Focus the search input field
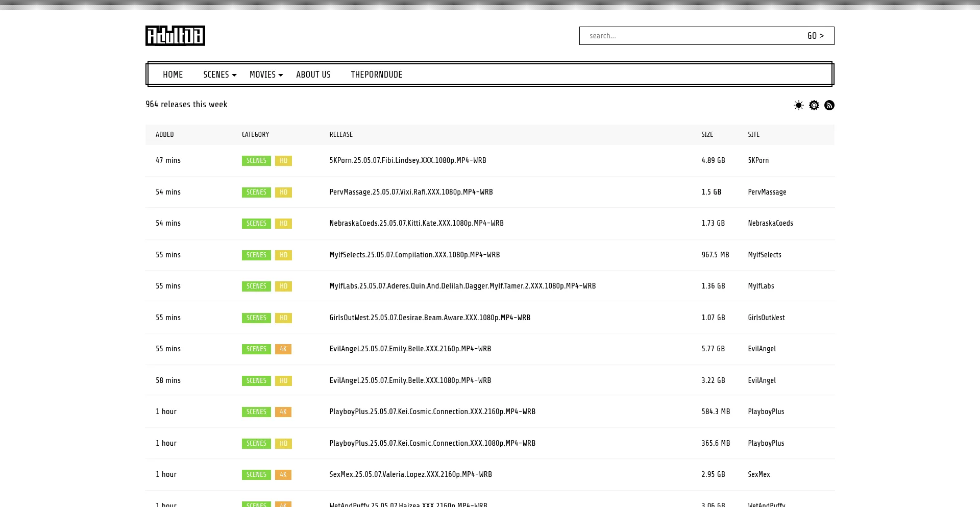The width and height of the screenshot is (980, 507). pyautogui.click(x=689, y=36)
